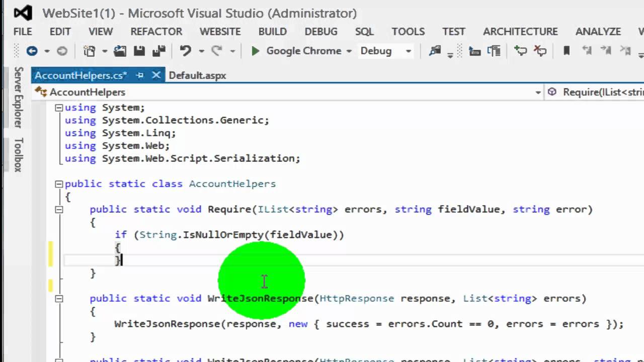Navigate backward with the back arrow
The image size is (644, 362).
point(32,51)
